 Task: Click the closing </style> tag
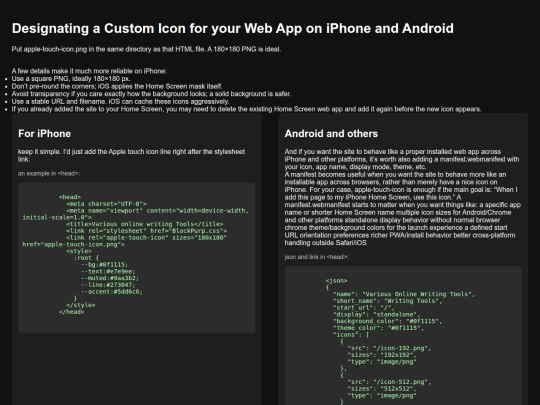tap(81, 305)
